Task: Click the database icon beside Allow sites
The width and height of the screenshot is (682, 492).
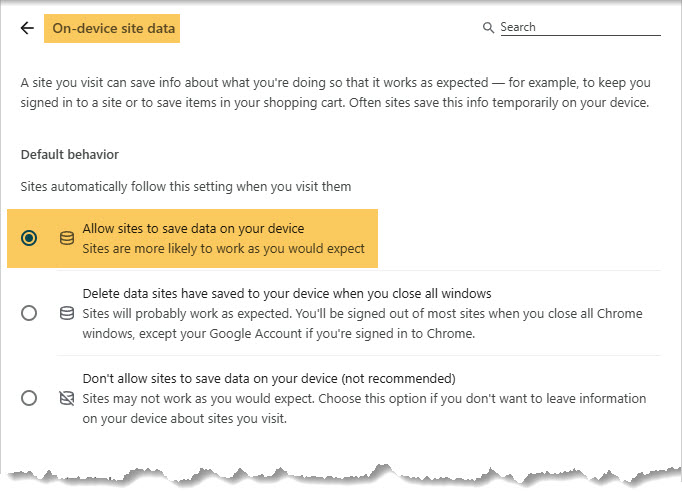Action: [67, 238]
